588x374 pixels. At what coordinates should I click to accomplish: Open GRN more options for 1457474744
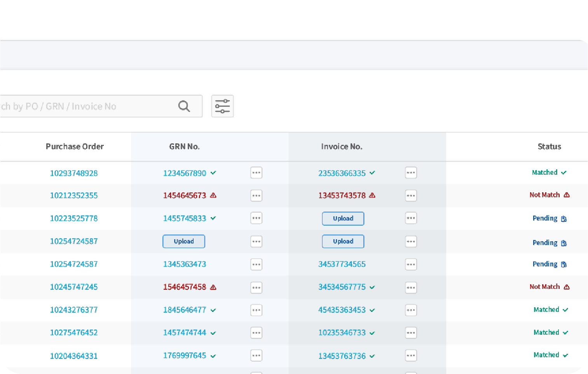[x=256, y=333]
